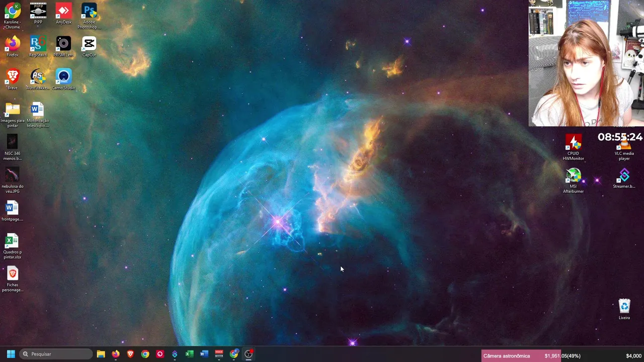Viewport: 644px width, 362px height.
Task: Launch the CapCut desktop icon
Action: pos(89,46)
